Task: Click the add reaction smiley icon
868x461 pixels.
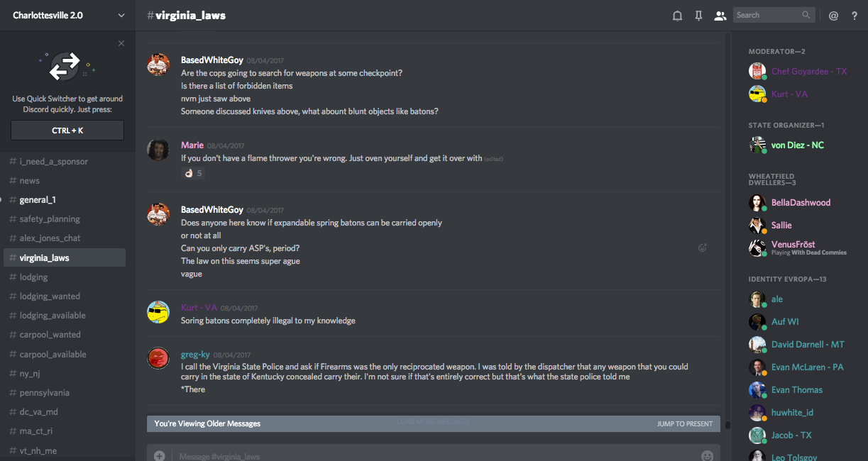Action: click(703, 248)
